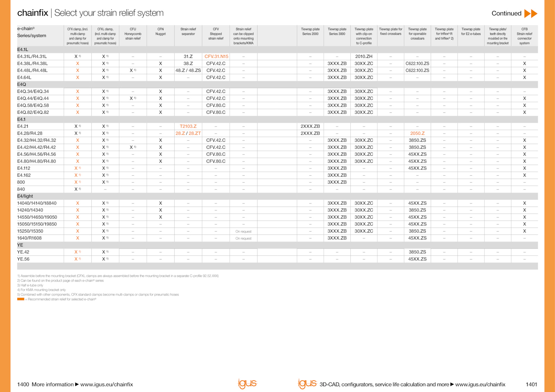Click footnote 3 Half e-tube only
Screen dimensions: 555x392
30,285
